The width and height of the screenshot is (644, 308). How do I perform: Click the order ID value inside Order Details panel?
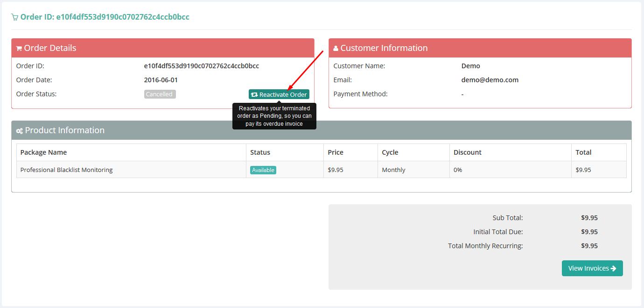pos(202,66)
